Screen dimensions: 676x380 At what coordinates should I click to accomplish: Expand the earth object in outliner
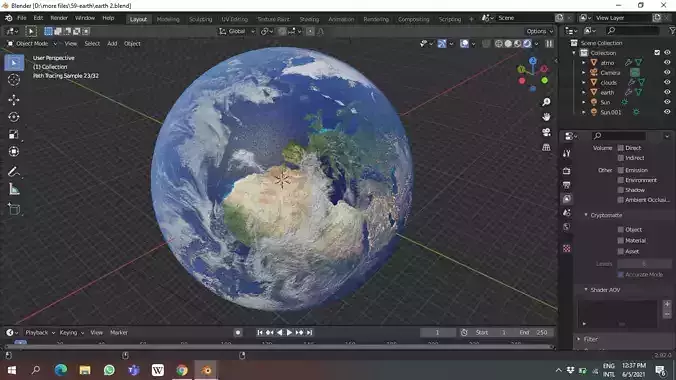(584, 92)
